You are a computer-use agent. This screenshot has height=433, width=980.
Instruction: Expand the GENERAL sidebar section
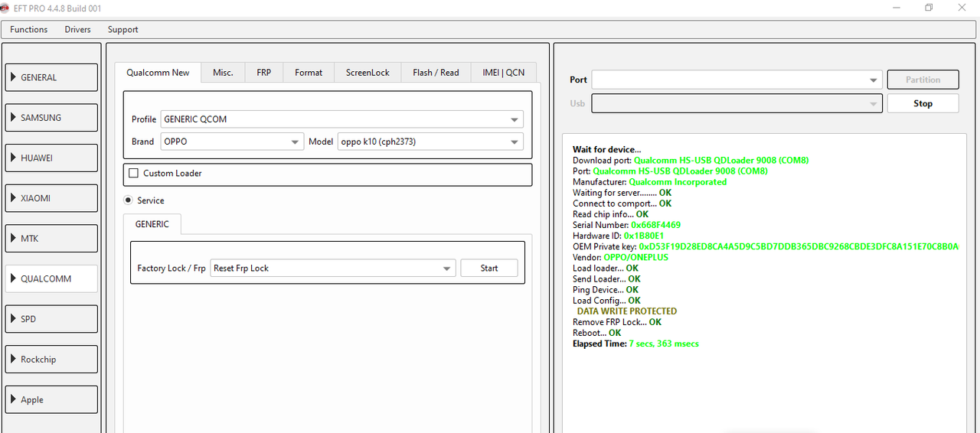(x=52, y=77)
